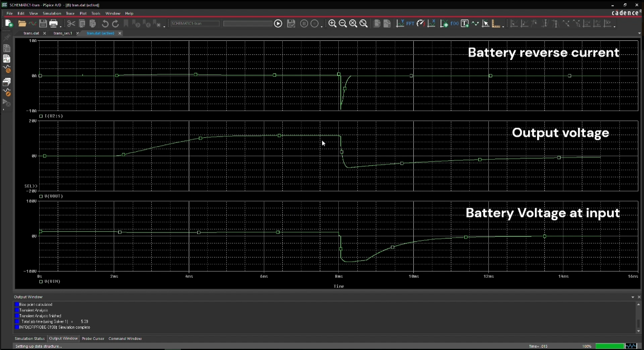Click the Run simulation play button
644x350 pixels.
coord(278,24)
